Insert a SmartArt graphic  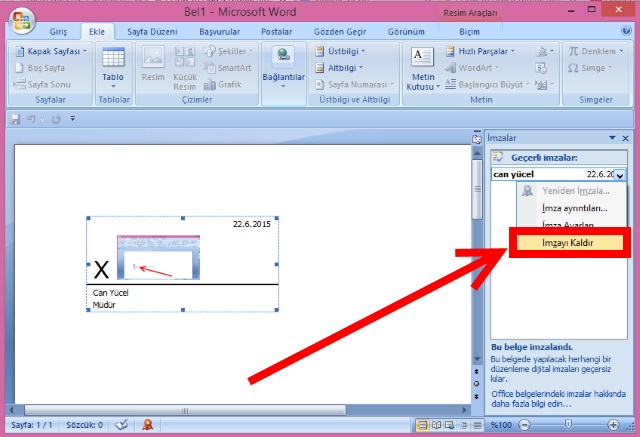pos(228,68)
